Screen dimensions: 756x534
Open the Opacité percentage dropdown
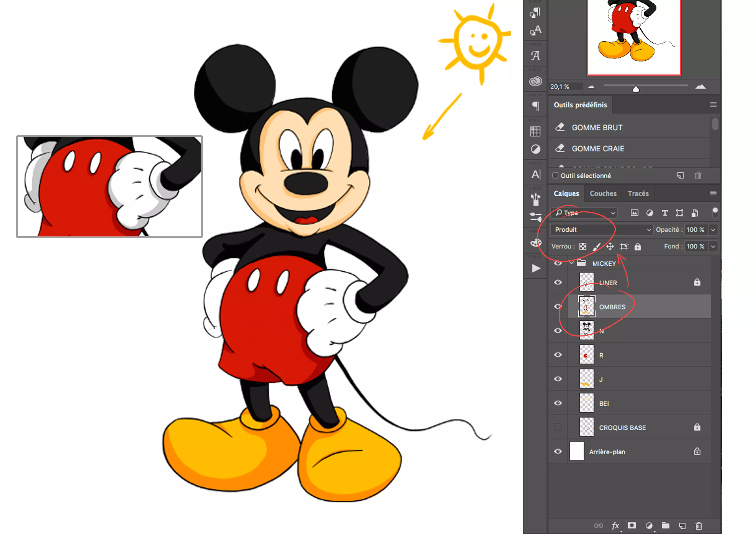[713, 230]
